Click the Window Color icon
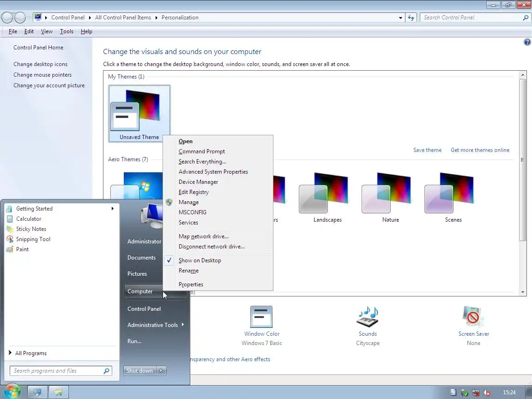Screen dimensions: 532x399 (261, 317)
